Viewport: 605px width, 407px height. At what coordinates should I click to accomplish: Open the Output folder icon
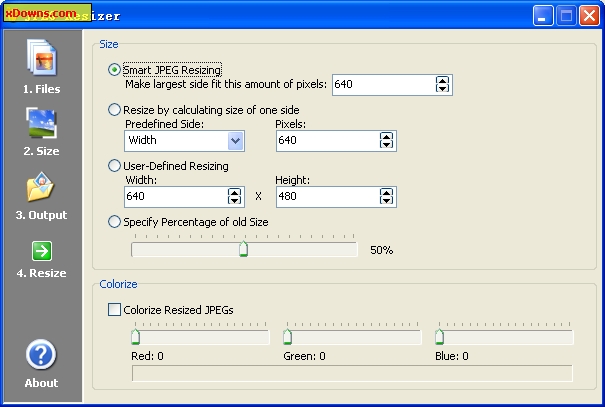(x=41, y=187)
